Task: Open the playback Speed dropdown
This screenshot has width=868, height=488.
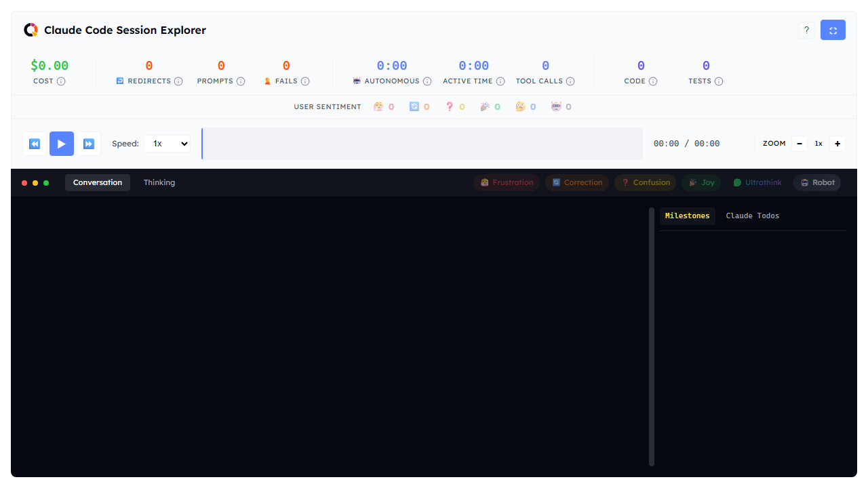Action: 167,144
